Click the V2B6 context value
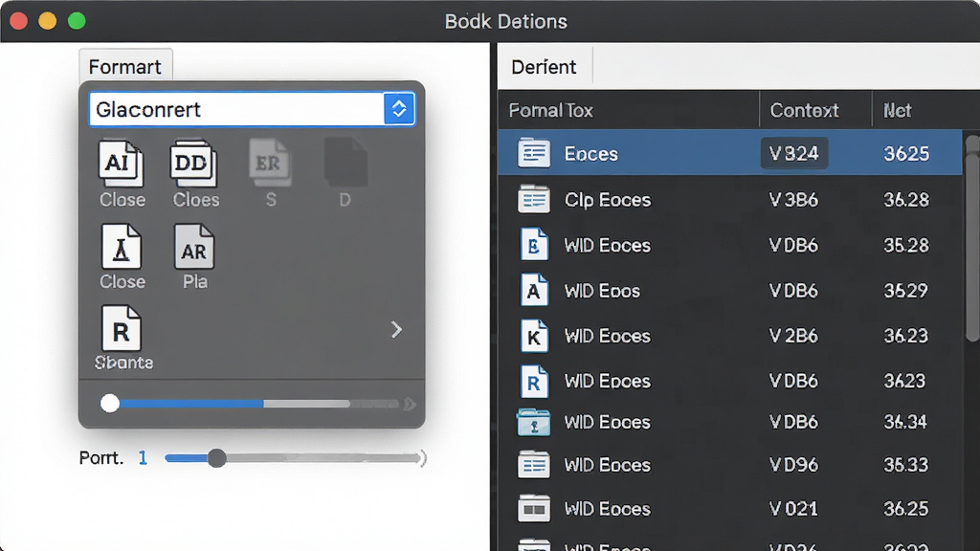The width and height of the screenshot is (980, 551). tap(793, 336)
